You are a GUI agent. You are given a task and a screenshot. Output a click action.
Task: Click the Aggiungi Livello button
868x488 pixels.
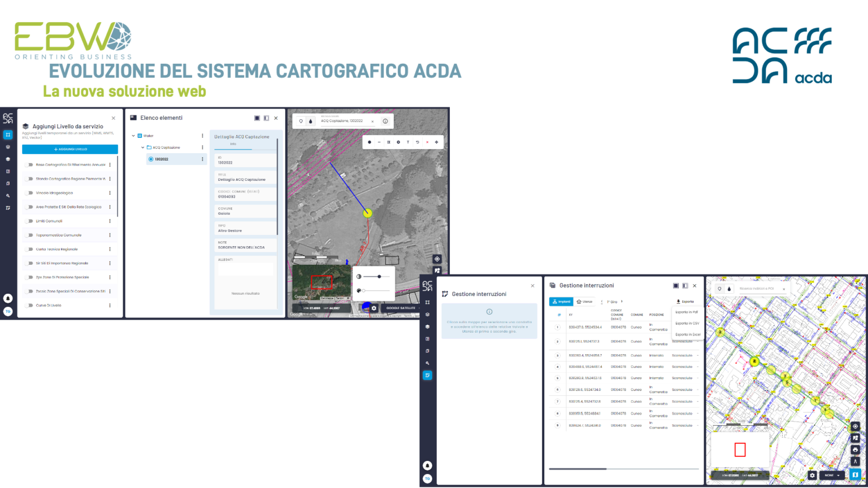click(70, 149)
